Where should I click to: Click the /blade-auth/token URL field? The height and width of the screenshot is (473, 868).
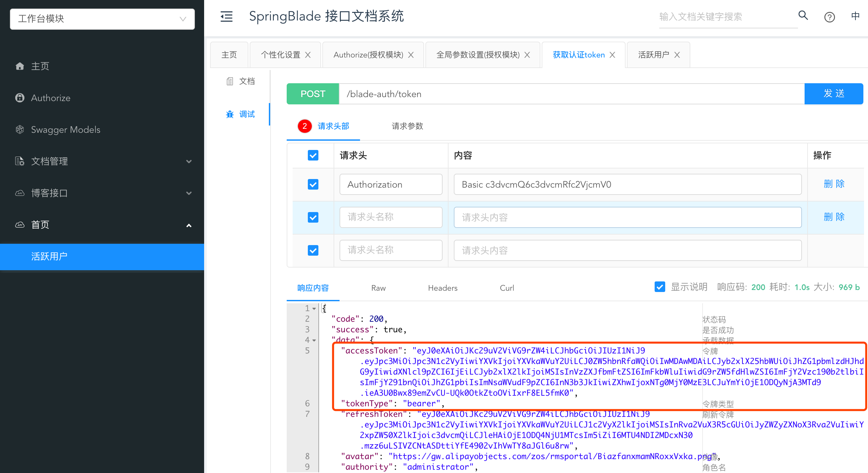click(x=571, y=94)
